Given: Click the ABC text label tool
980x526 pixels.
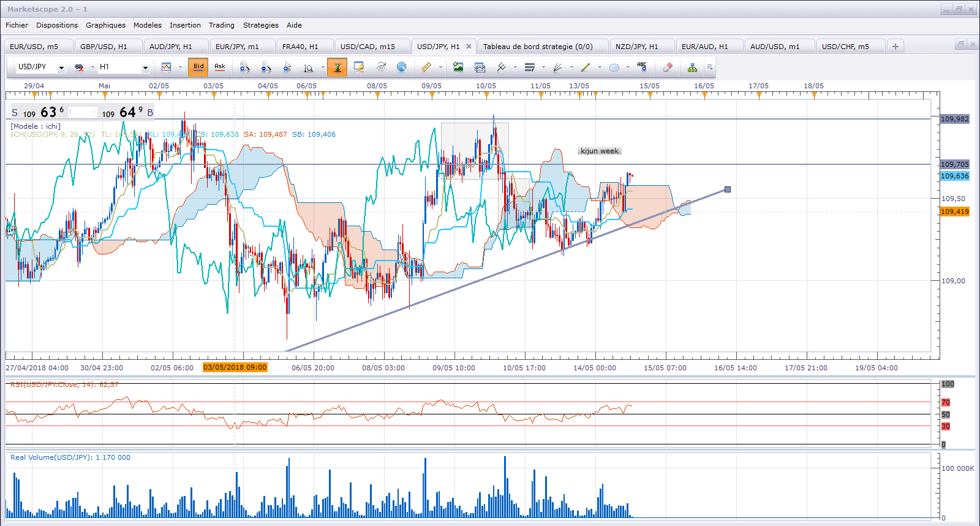Looking at the screenshot, I should click(x=642, y=67).
